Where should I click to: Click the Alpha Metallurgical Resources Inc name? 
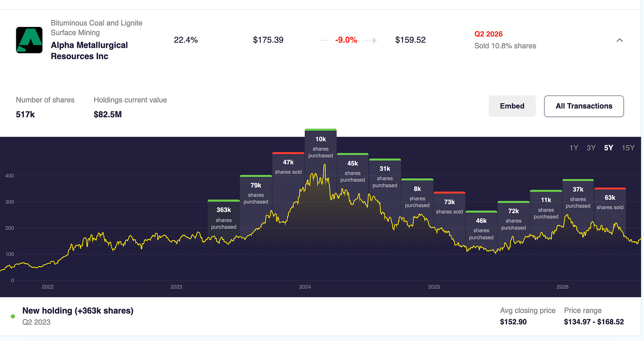pyautogui.click(x=89, y=51)
